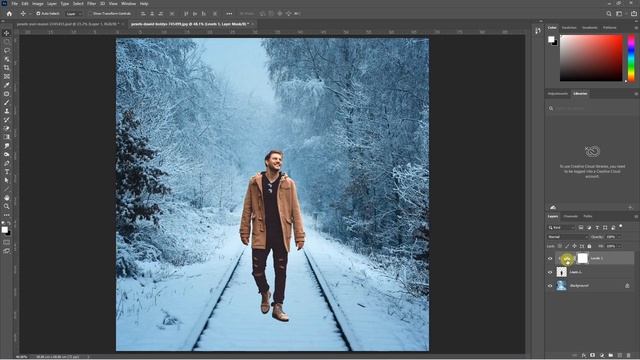Select the Move tool in the toolbar
The image size is (640, 360).
[7, 33]
